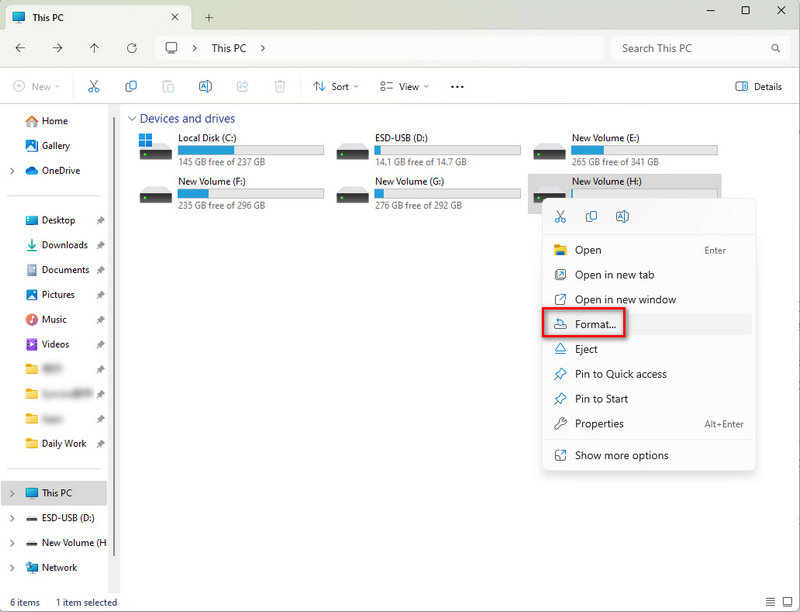Select the New Volume (G:) drive

(x=428, y=193)
